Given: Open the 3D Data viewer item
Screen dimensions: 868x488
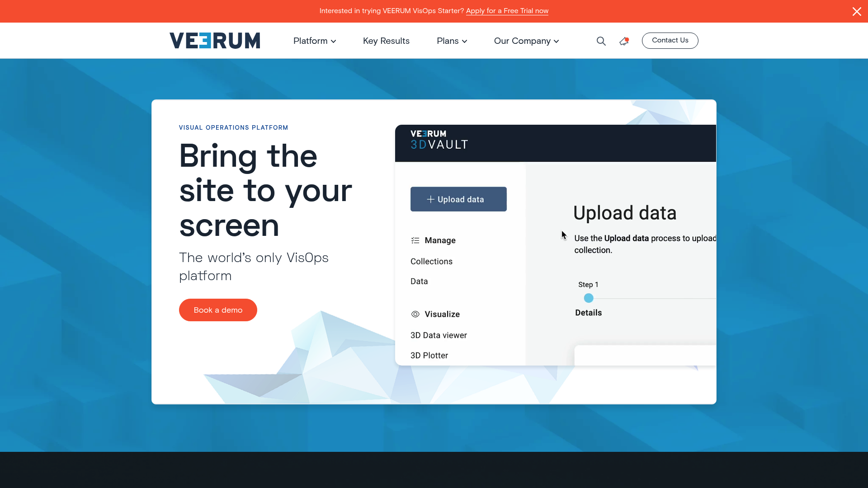Looking at the screenshot, I should (x=439, y=335).
